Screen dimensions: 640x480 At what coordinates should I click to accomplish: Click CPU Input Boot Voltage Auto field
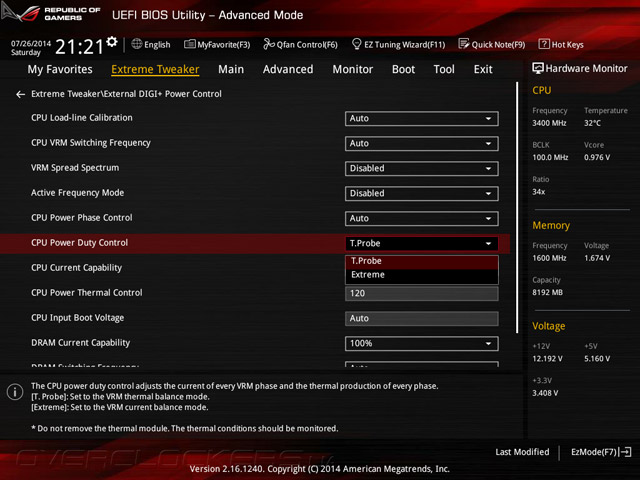click(x=422, y=318)
